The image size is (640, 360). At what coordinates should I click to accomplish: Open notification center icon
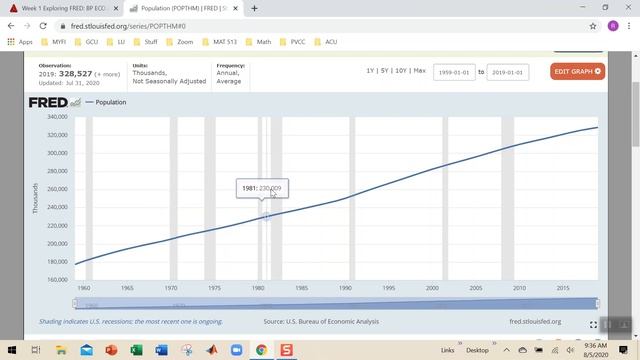pyautogui.click(x=623, y=350)
